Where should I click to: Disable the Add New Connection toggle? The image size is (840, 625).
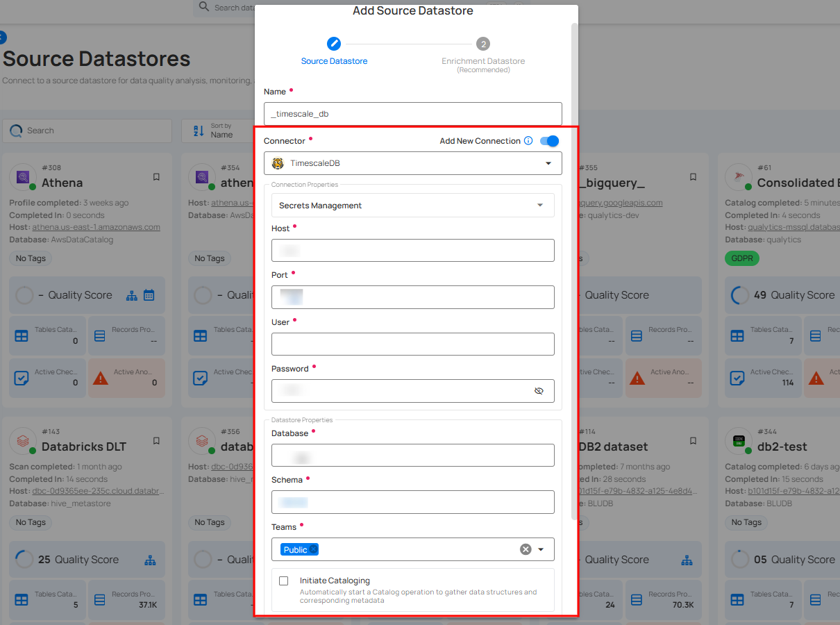549,140
